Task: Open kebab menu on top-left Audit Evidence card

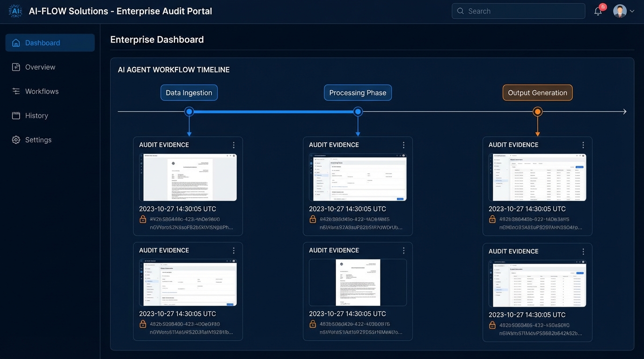Action: [234, 145]
